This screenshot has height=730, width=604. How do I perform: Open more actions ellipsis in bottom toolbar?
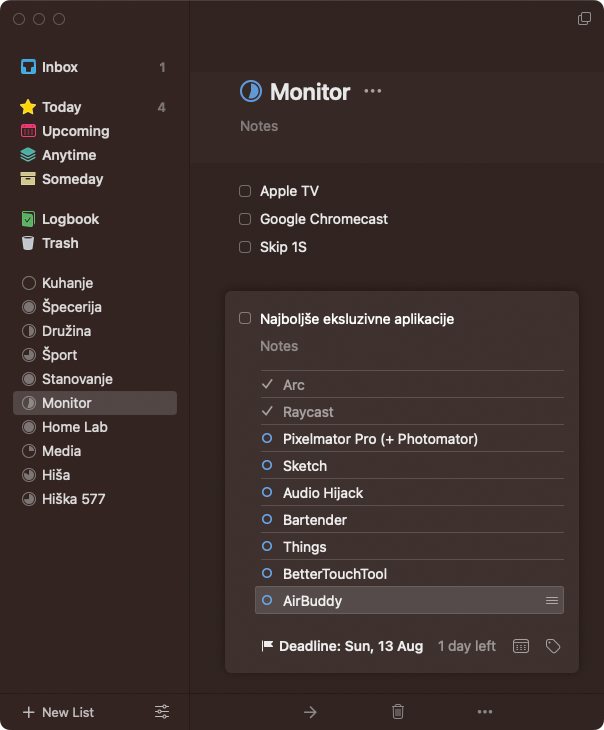click(485, 711)
